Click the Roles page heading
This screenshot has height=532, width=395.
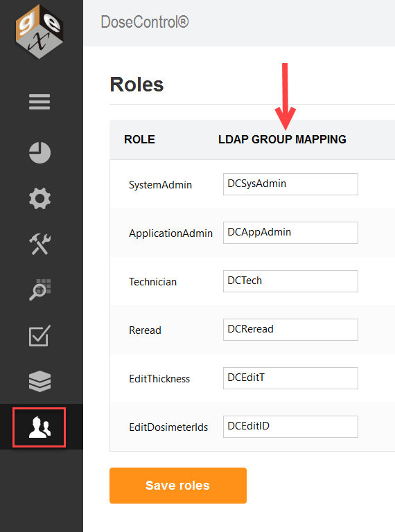(137, 85)
